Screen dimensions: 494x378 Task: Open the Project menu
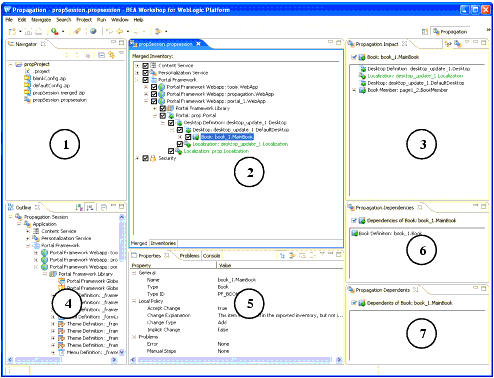click(x=84, y=20)
